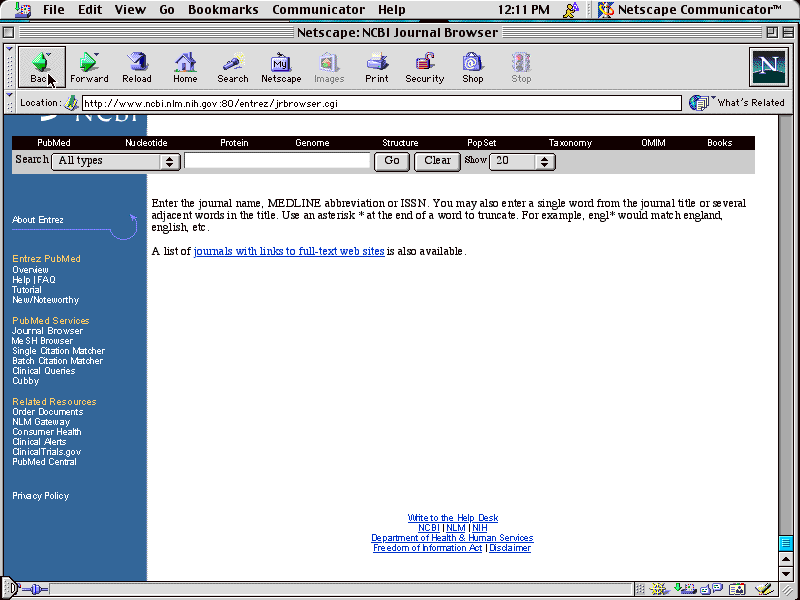This screenshot has width=800, height=600.
Task: Collapse the navigation toolbar handle
Action: 9,67
